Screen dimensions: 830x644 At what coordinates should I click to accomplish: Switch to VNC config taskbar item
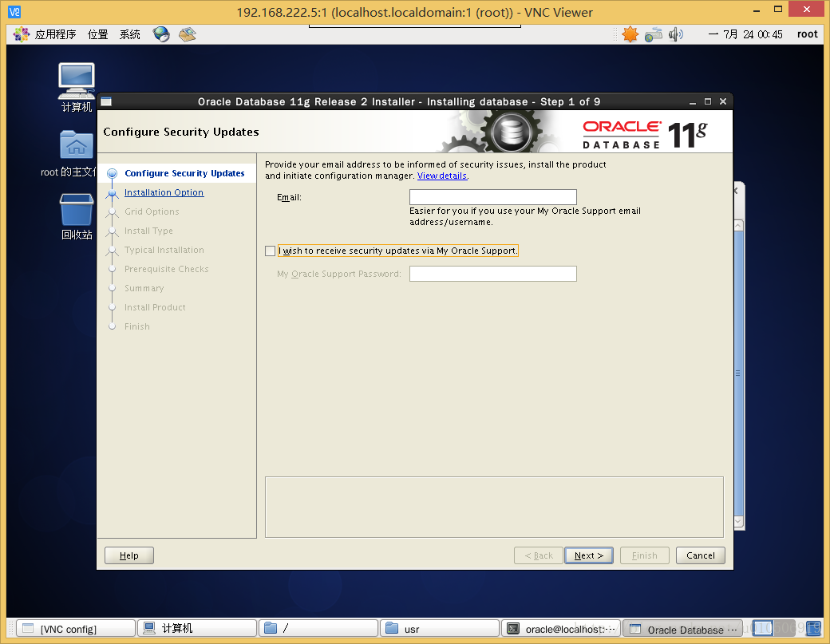(x=76, y=628)
